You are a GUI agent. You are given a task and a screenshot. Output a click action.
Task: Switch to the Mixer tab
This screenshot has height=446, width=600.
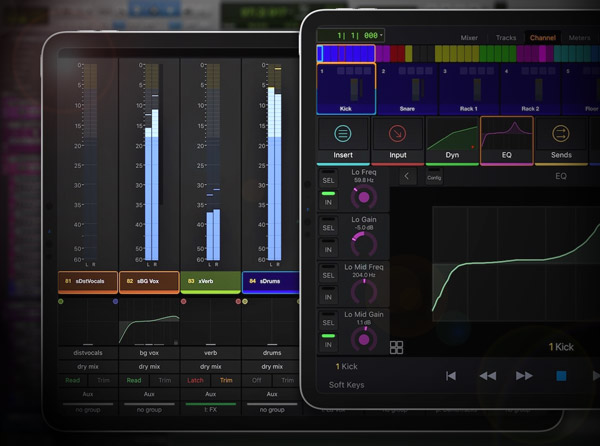pos(469,38)
